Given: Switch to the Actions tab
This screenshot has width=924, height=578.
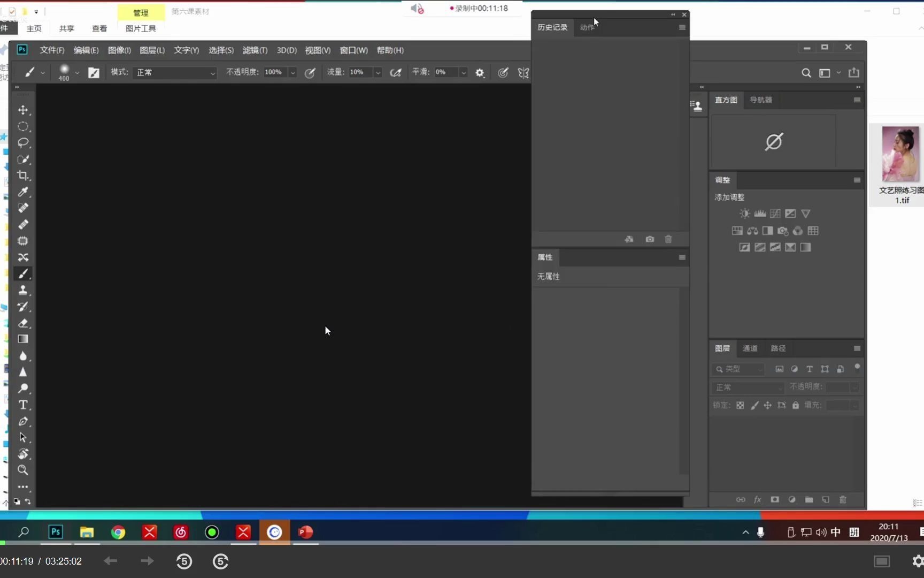Looking at the screenshot, I should 587,27.
